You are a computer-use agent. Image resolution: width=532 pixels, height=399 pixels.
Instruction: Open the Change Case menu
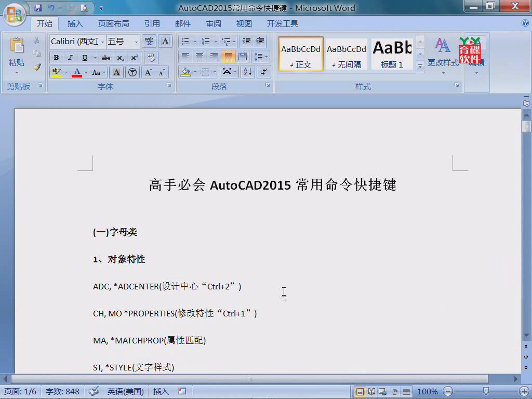pos(98,72)
